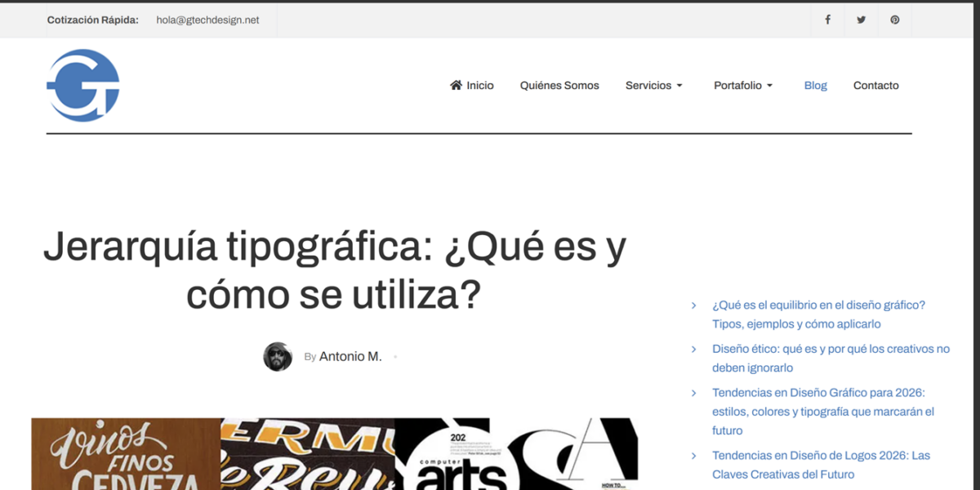
Task: Click the chevron before 'Tendencias en Diseño Gráfico' post
Action: 694,393
